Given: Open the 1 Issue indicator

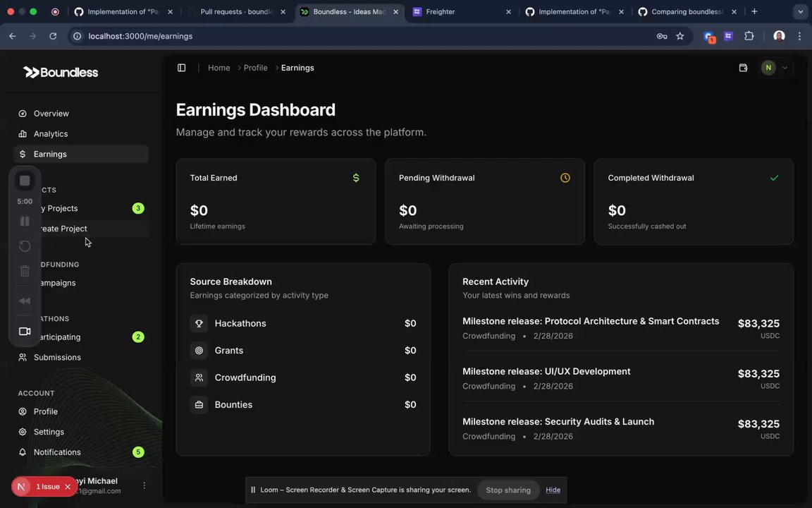Looking at the screenshot, I should point(48,487).
